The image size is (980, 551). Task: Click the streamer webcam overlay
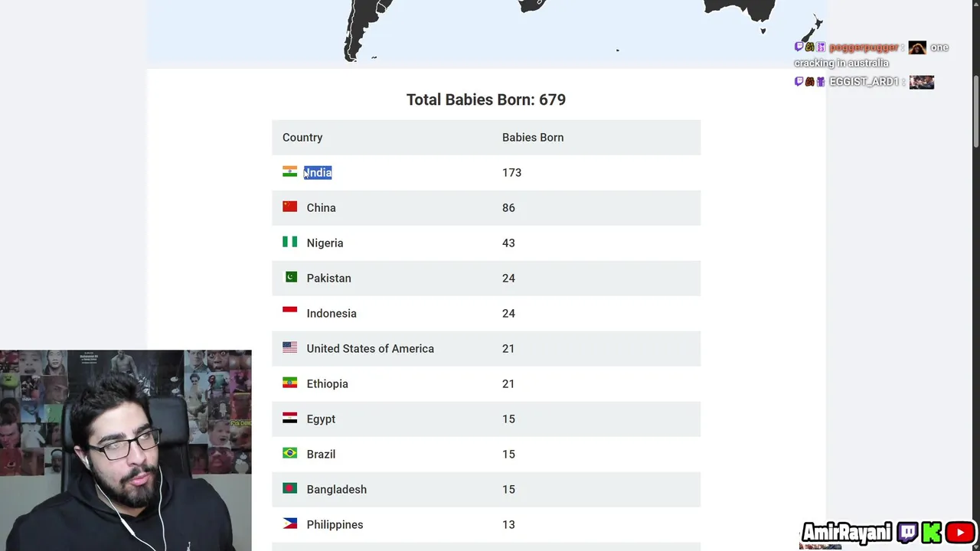point(126,450)
